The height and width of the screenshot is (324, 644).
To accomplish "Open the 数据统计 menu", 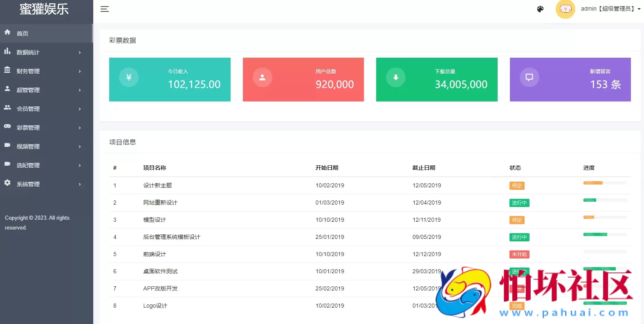I will click(46, 52).
